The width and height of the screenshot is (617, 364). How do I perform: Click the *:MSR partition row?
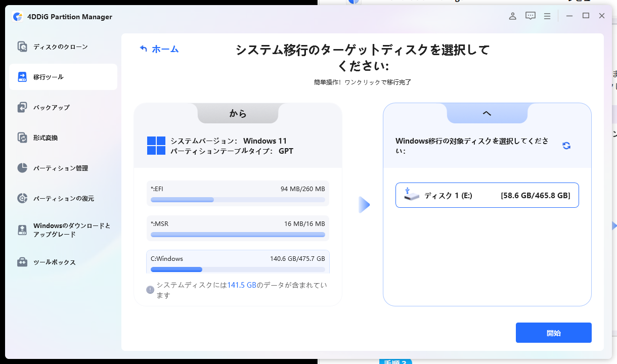click(x=238, y=229)
